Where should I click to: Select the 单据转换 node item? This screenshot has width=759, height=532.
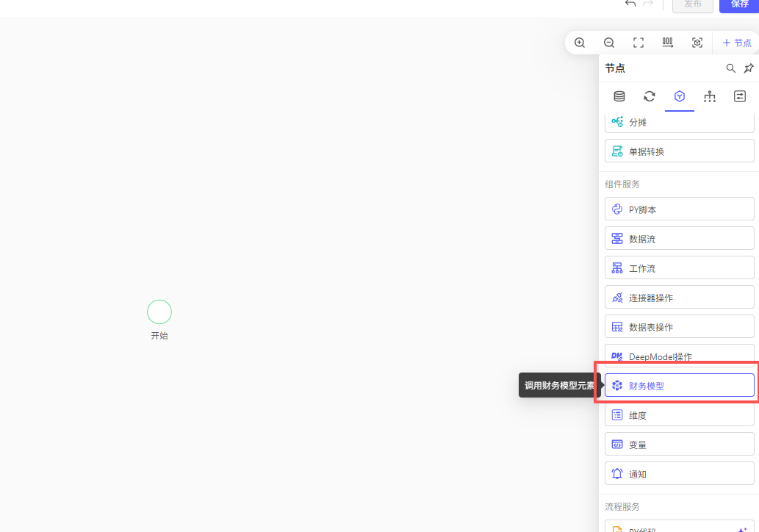679,151
